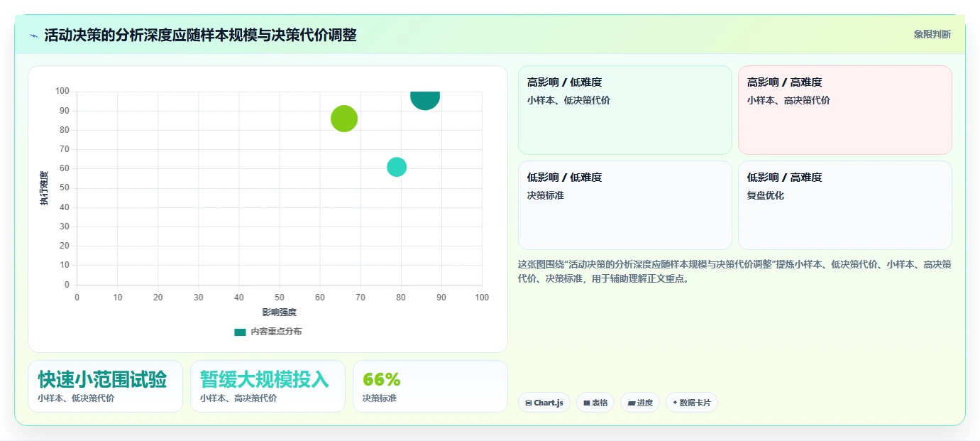Click the 复盘优化 text in quadrant card
The image size is (980, 441).
tap(766, 195)
